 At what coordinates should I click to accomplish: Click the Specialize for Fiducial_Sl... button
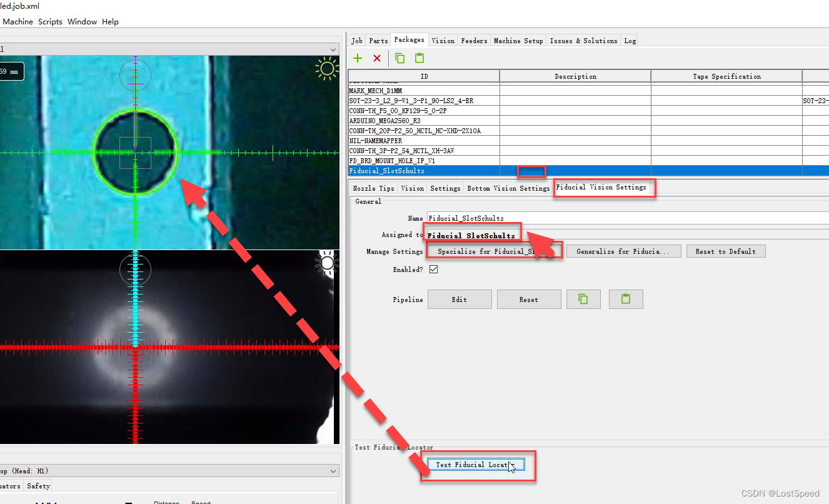(x=494, y=251)
